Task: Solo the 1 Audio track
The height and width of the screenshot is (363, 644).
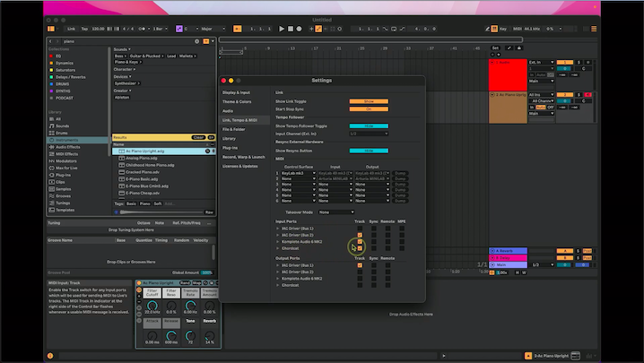Action: pyautogui.click(x=579, y=63)
